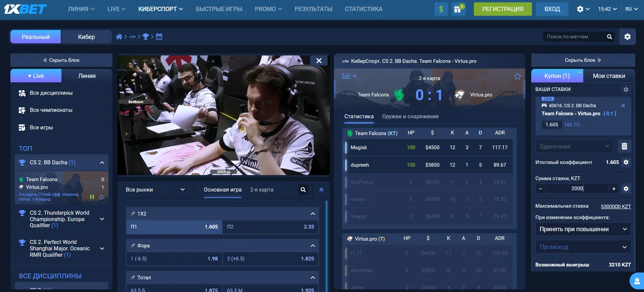This screenshot has height=292, width=644.
Task: Click Скрыть блок in left sidebar
Action: point(61,60)
